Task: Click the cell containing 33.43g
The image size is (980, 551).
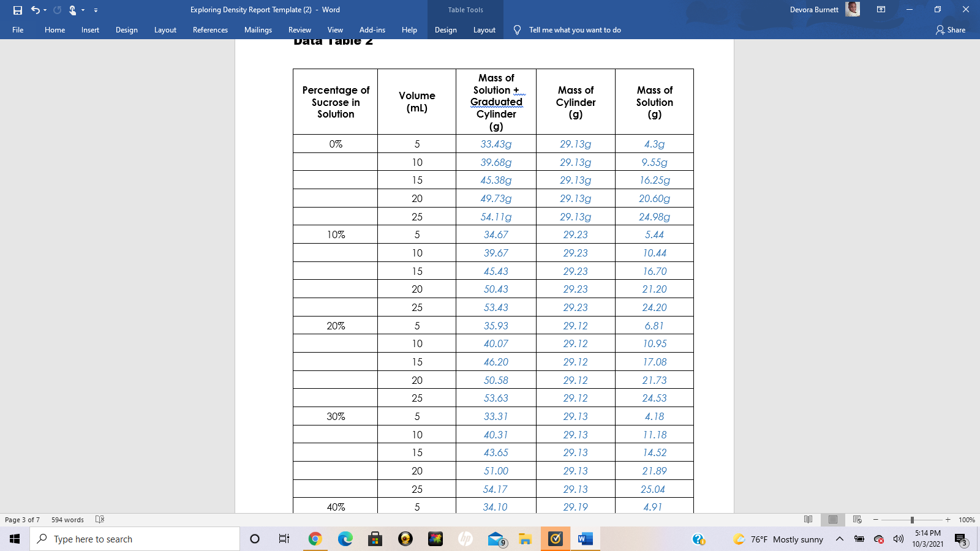Action: (x=496, y=144)
